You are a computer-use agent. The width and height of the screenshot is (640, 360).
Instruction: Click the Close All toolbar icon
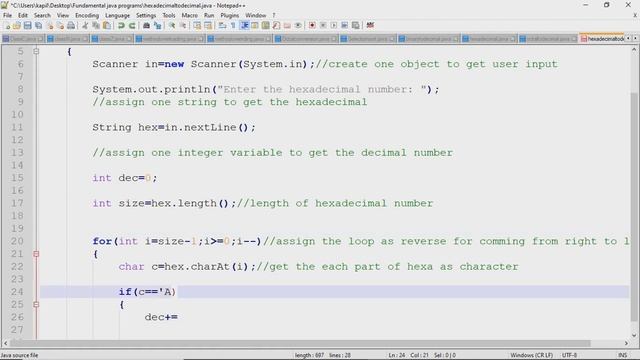(x=60, y=26)
